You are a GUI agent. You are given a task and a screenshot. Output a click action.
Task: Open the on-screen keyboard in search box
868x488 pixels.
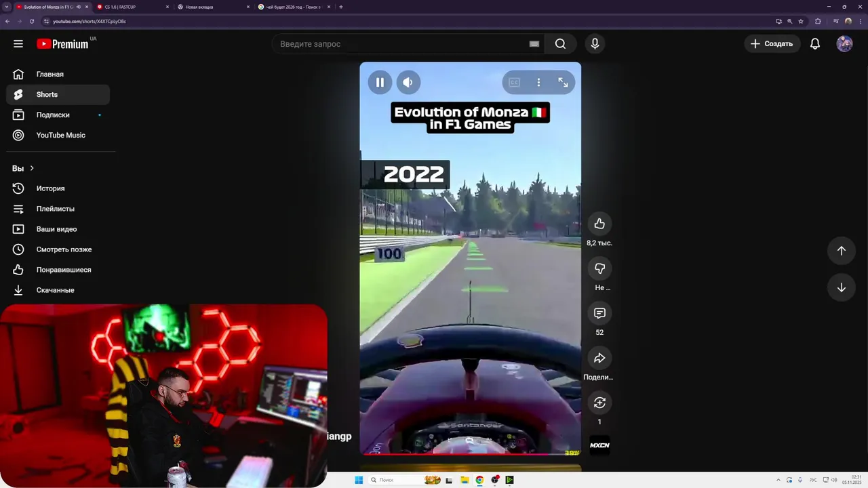point(534,44)
